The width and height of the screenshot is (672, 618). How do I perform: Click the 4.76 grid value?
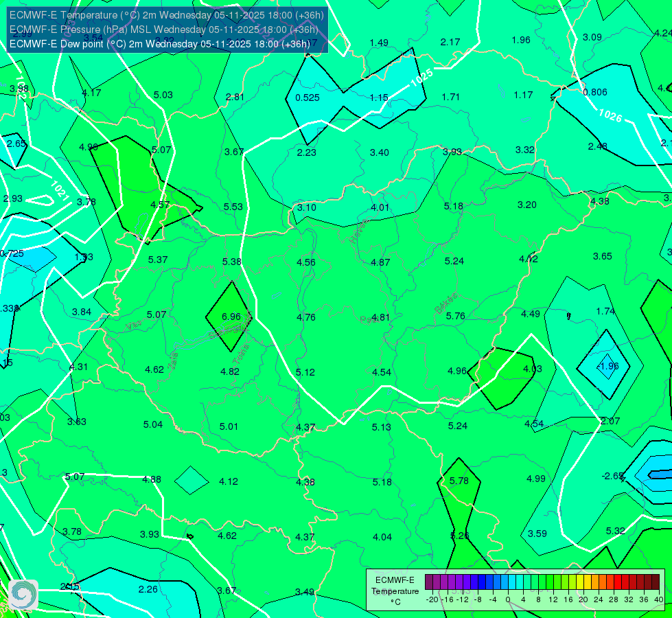306,317
